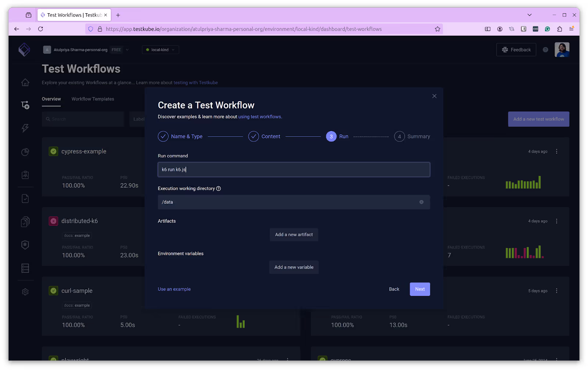The width and height of the screenshot is (588, 370).
Task: Open the distributed-k6 workflow title
Action: pos(79,221)
